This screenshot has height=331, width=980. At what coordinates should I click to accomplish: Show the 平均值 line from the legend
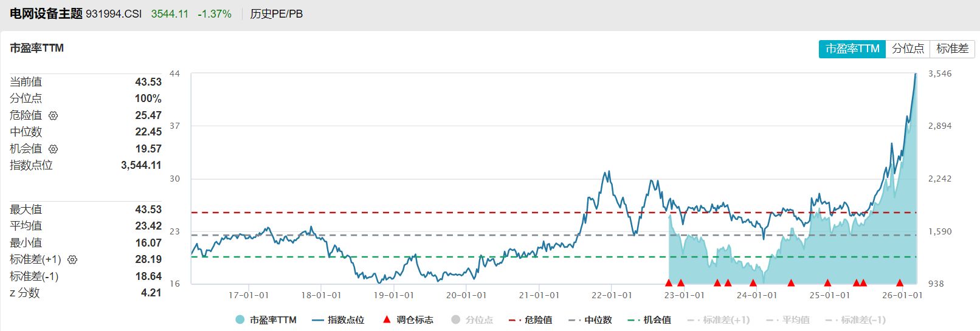788,320
